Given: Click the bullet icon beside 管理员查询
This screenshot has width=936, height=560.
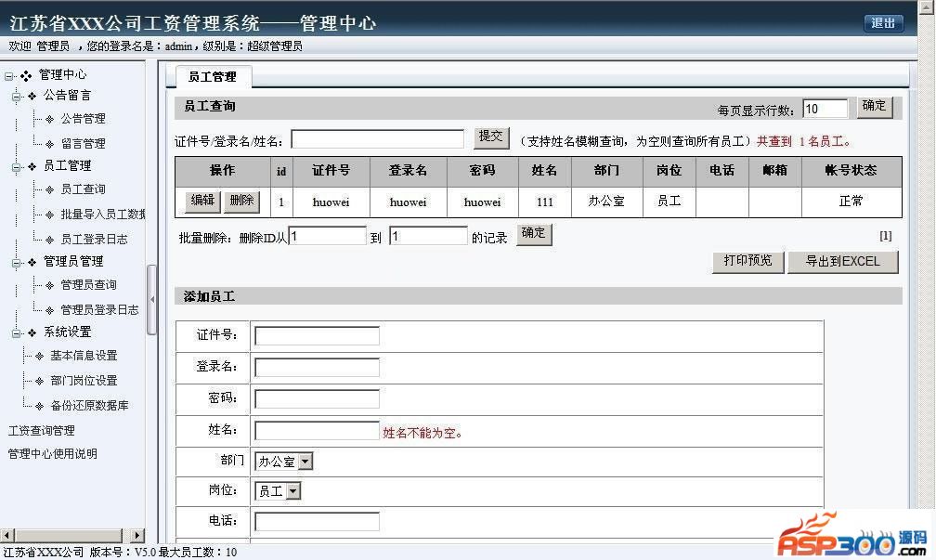Looking at the screenshot, I should click(x=49, y=285).
